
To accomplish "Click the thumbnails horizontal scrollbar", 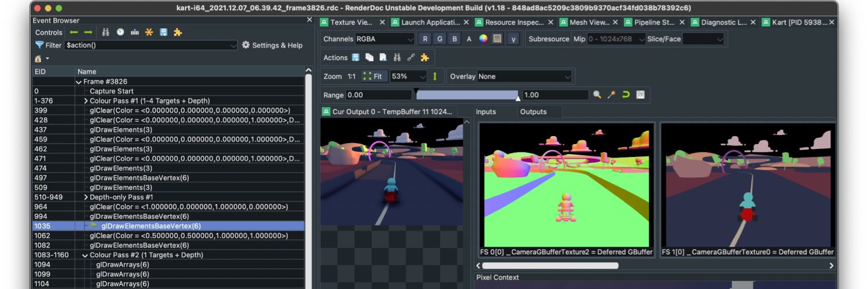I will (x=550, y=265).
